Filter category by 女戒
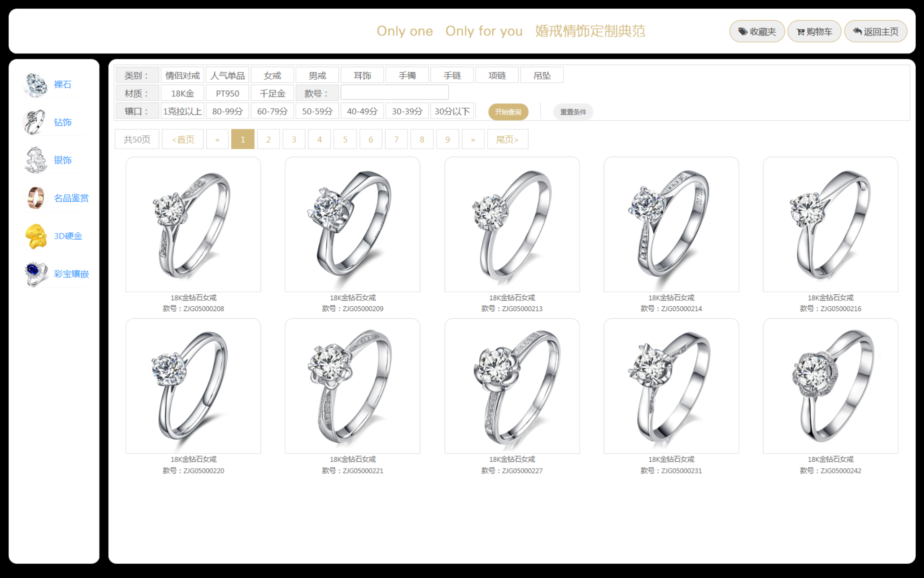924x578 pixels. pos(272,75)
